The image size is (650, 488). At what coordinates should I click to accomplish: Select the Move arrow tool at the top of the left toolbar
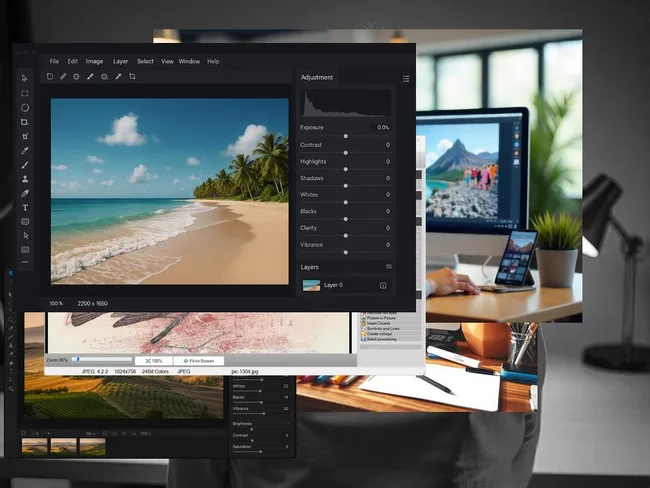(25, 78)
